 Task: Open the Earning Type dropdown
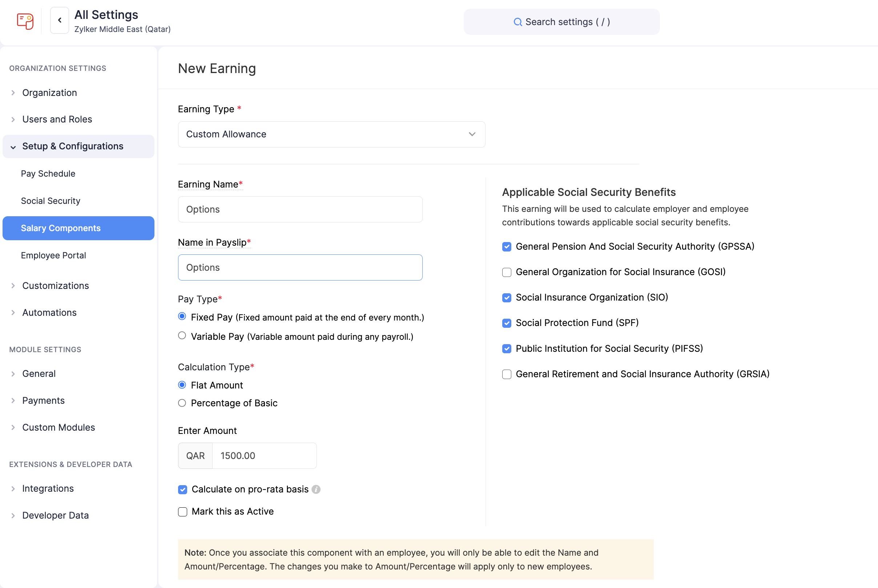pyautogui.click(x=331, y=134)
